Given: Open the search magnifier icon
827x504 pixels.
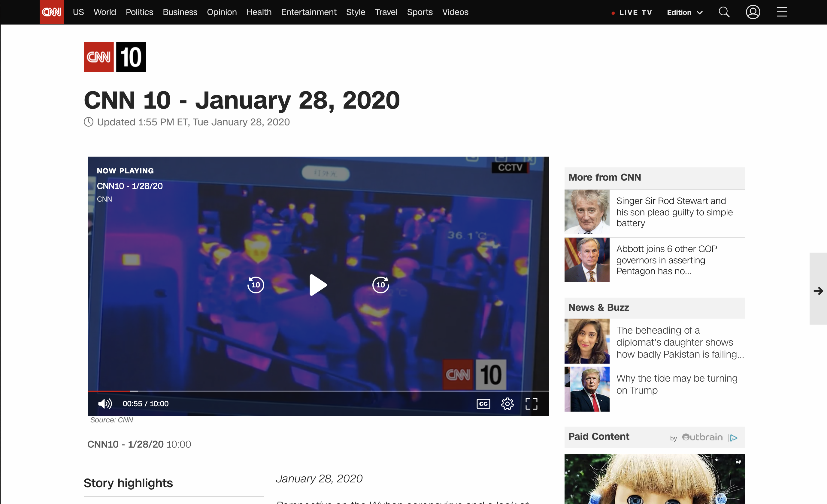Looking at the screenshot, I should (x=724, y=12).
